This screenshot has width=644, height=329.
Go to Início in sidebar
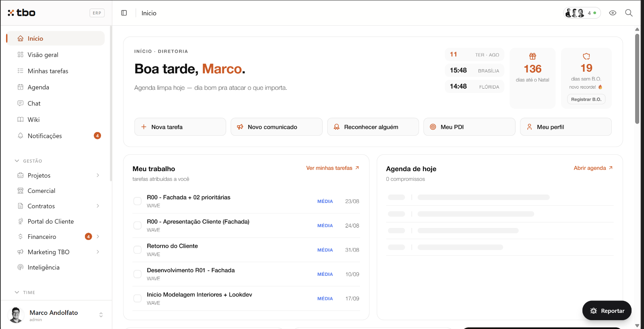click(56, 38)
